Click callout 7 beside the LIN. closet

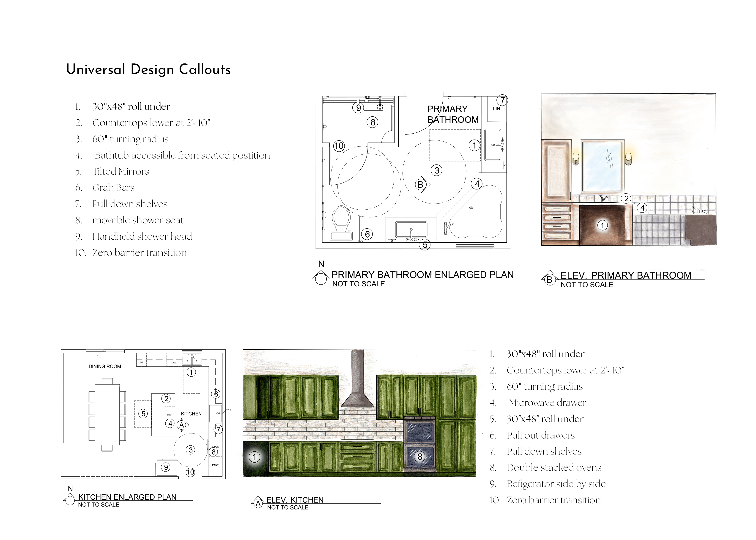(502, 100)
